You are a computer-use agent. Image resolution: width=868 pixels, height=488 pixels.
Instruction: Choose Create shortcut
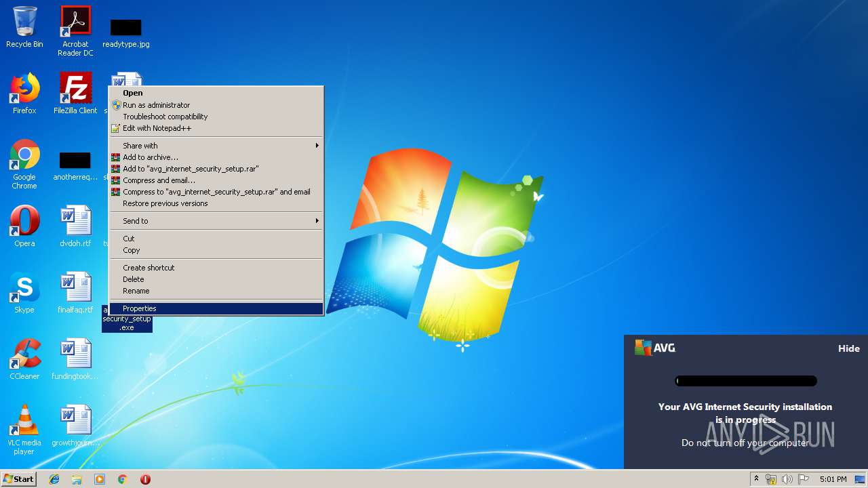pyautogui.click(x=216, y=268)
